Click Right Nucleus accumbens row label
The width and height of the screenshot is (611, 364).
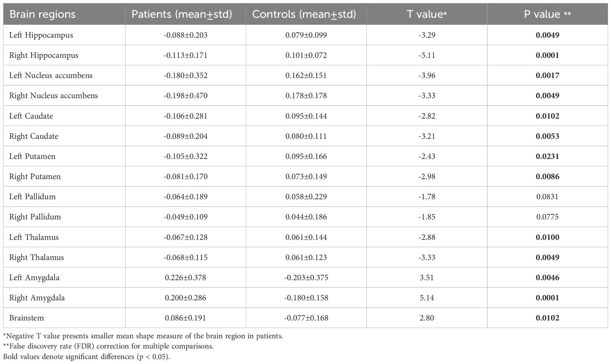(54, 96)
